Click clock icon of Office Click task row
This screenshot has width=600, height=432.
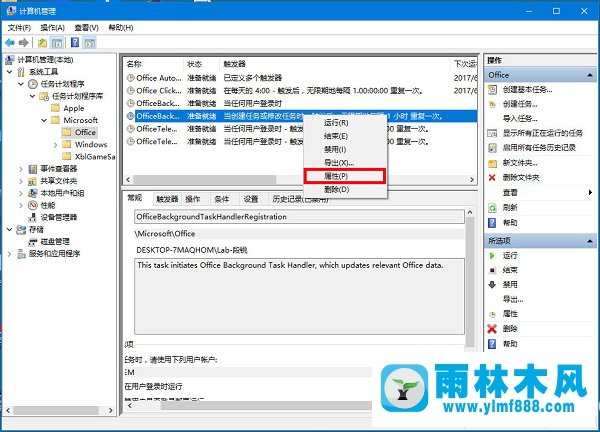[130, 91]
